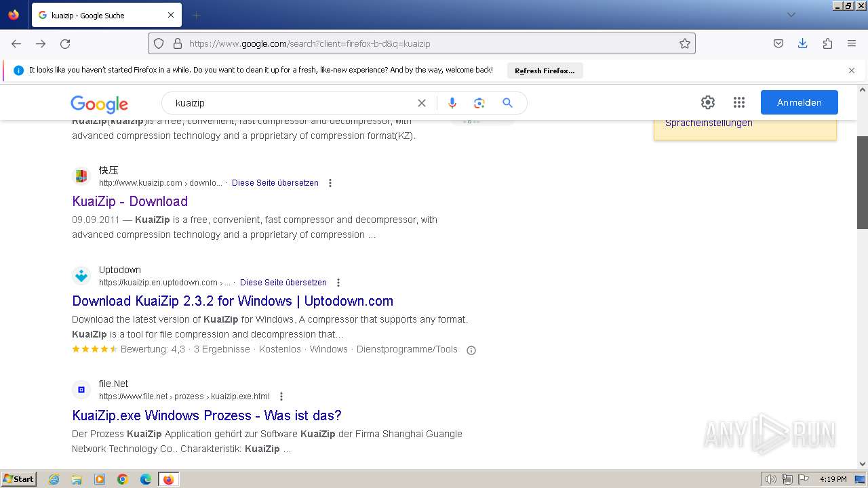The image size is (868, 488).
Task: Click Refresh Firefox button
Action: pyautogui.click(x=545, y=70)
